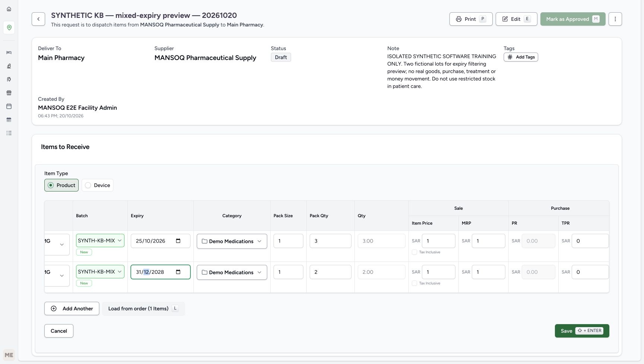Open the store icon in the sidebar
Screen dimensions: 644x364
click(9, 93)
